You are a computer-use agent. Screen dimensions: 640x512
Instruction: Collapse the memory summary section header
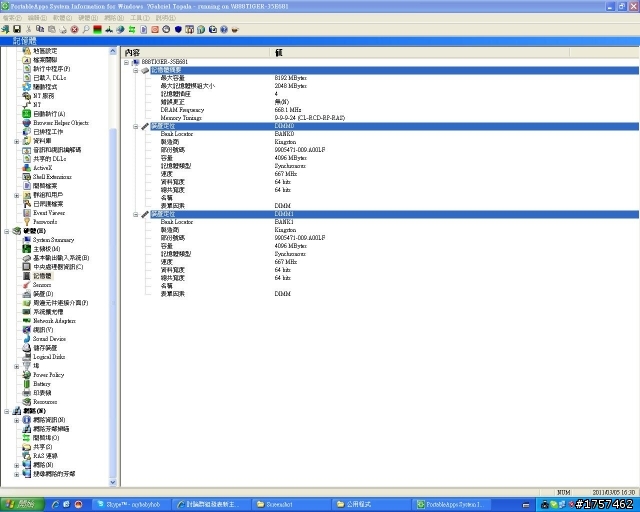(x=136, y=70)
